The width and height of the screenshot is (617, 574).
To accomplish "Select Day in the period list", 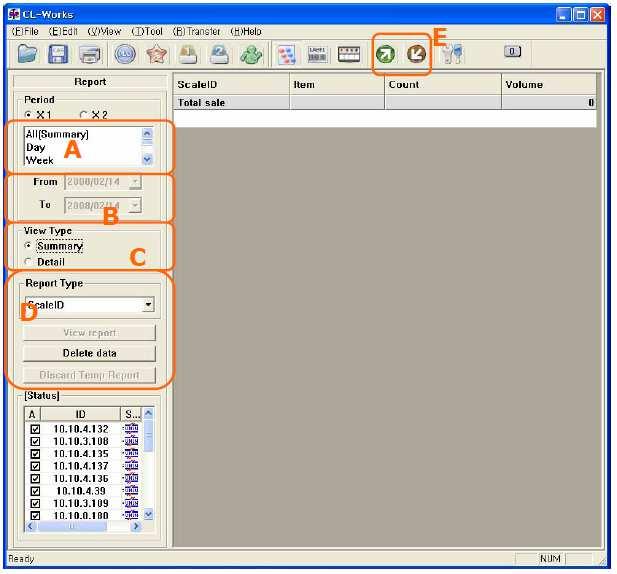I will pyautogui.click(x=35, y=148).
